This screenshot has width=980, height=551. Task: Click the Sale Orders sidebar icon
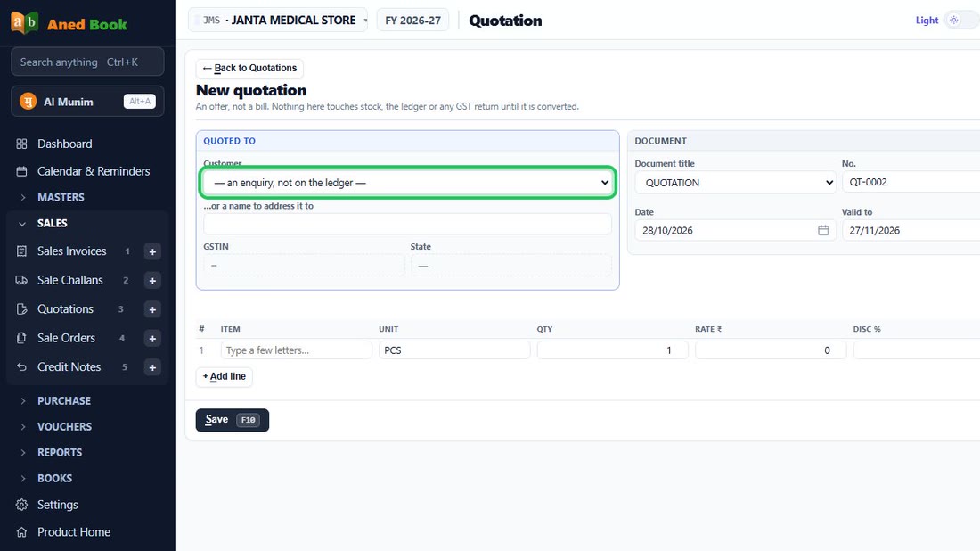pyautogui.click(x=22, y=338)
